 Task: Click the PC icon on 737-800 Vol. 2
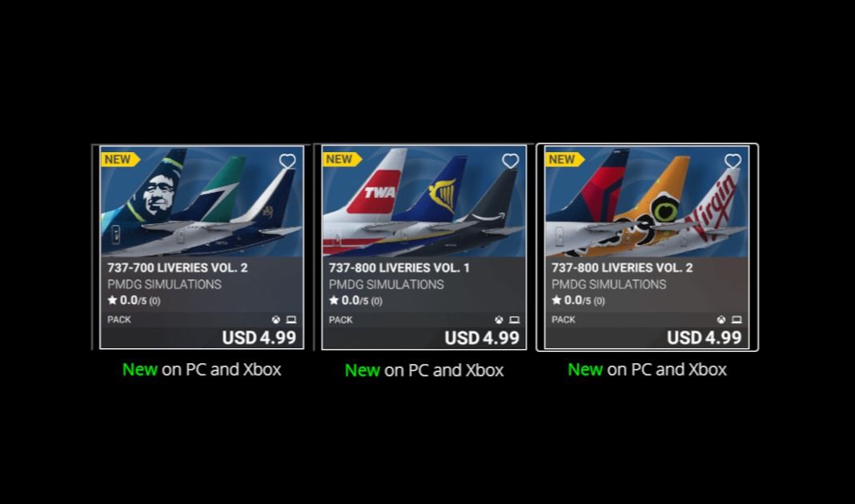click(x=737, y=320)
